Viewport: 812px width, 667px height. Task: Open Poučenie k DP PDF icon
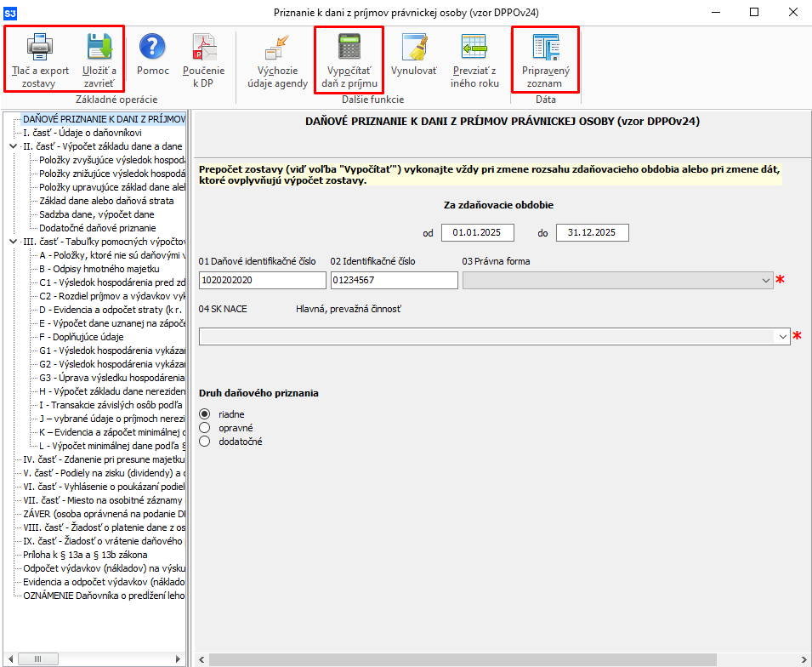coord(204,47)
